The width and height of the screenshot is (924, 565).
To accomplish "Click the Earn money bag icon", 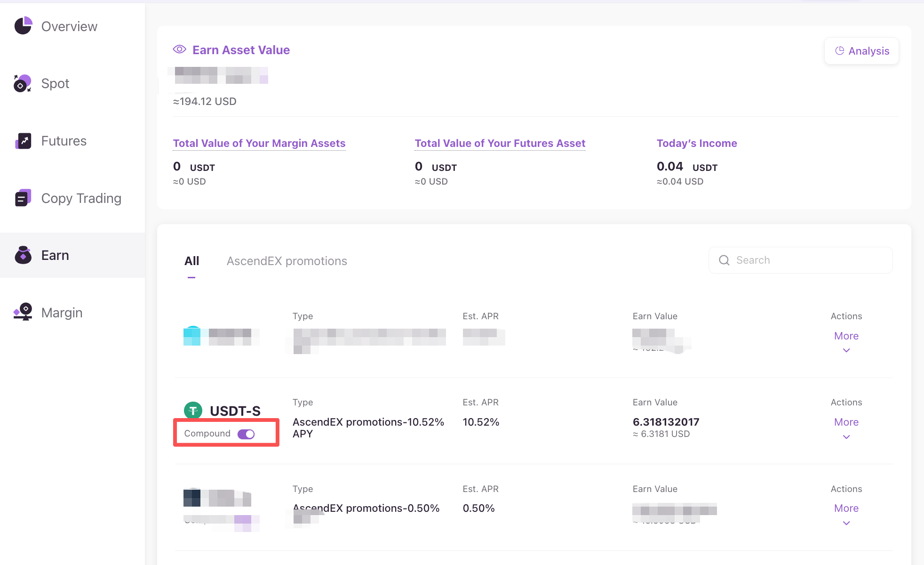I will (x=23, y=255).
